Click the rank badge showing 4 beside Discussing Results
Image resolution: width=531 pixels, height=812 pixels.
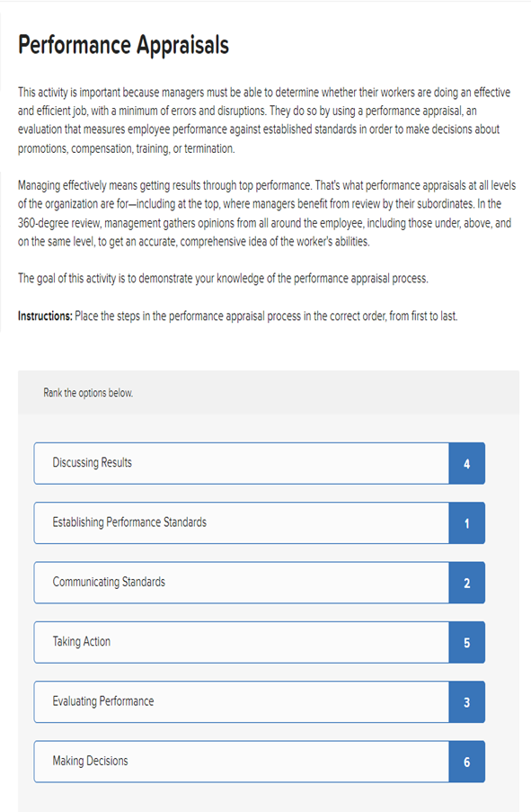466,463
